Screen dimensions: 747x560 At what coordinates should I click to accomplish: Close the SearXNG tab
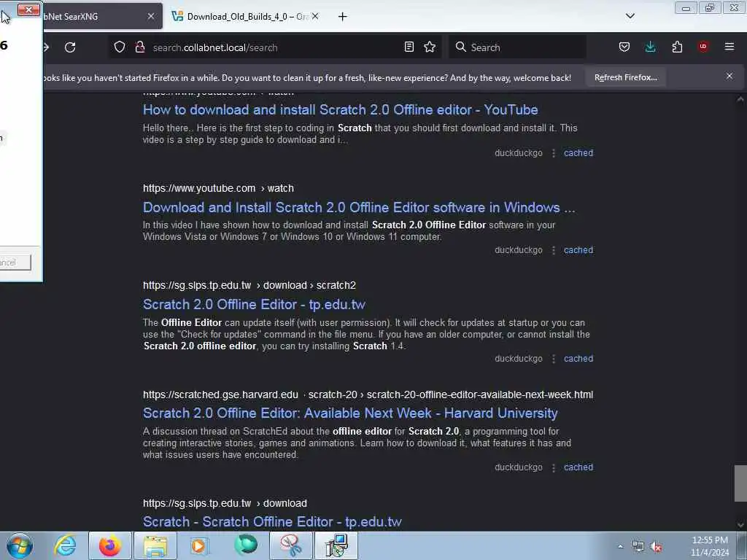(150, 16)
